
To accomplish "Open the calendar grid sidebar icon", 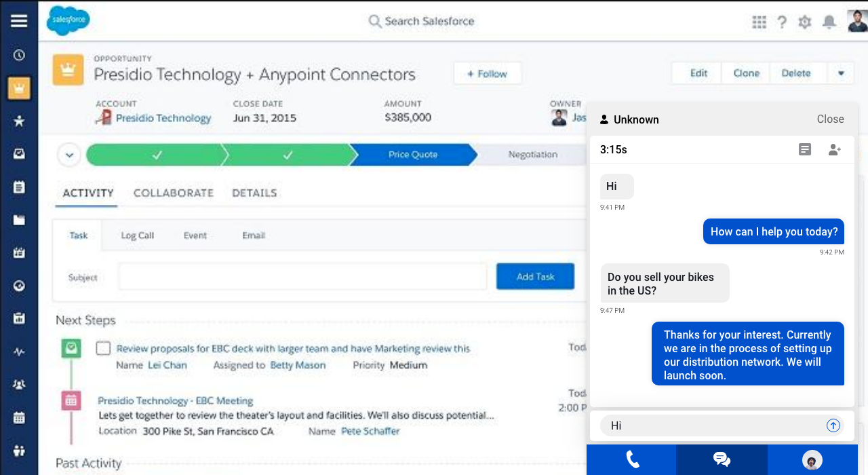I will (19, 417).
